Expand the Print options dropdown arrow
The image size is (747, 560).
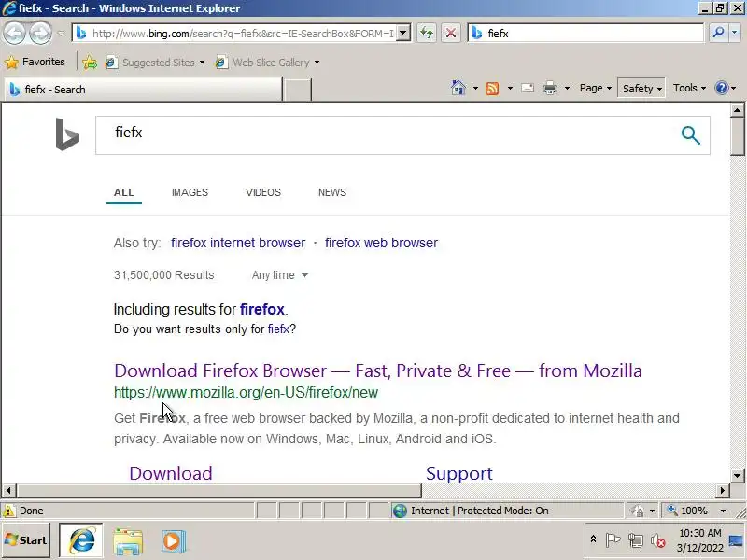tap(567, 88)
